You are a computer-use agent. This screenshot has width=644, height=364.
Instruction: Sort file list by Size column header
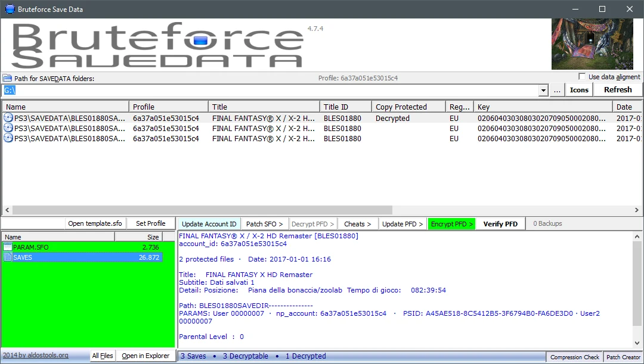coord(139,237)
